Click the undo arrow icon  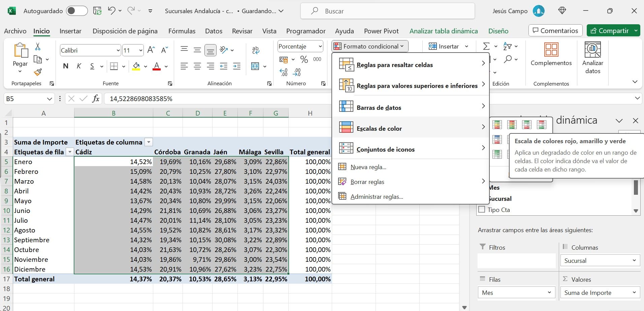[x=111, y=11]
